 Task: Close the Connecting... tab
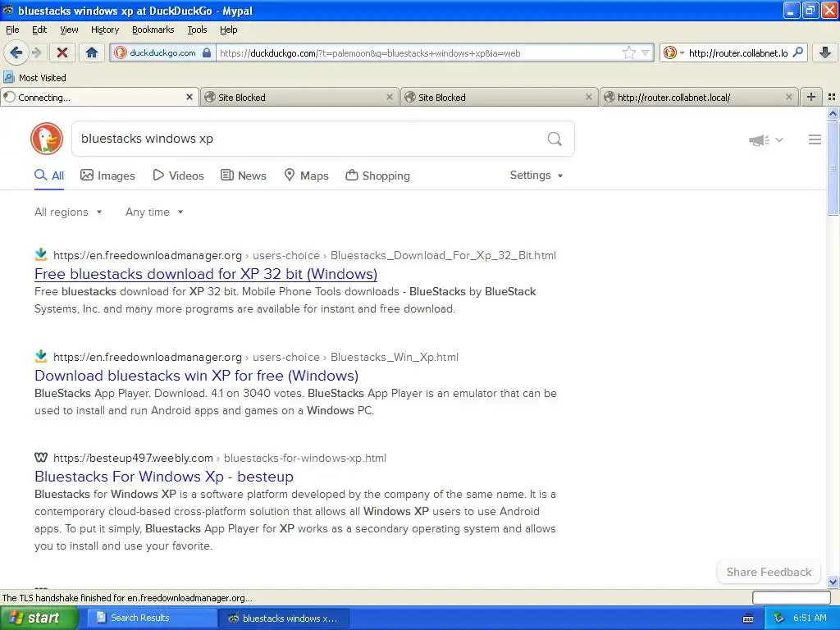pyautogui.click(x=189, y=97)
